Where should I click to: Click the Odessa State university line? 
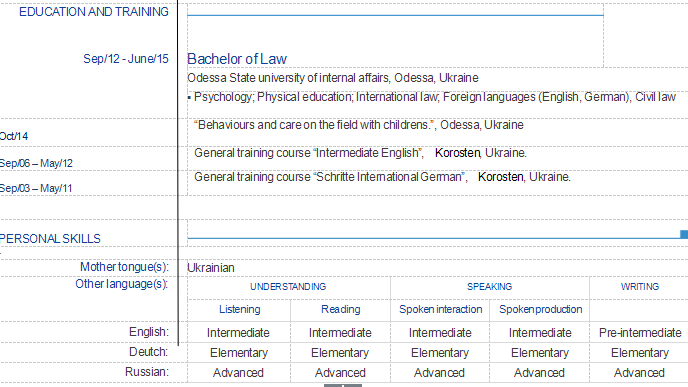pyautogui.click(x=333, y=78)
